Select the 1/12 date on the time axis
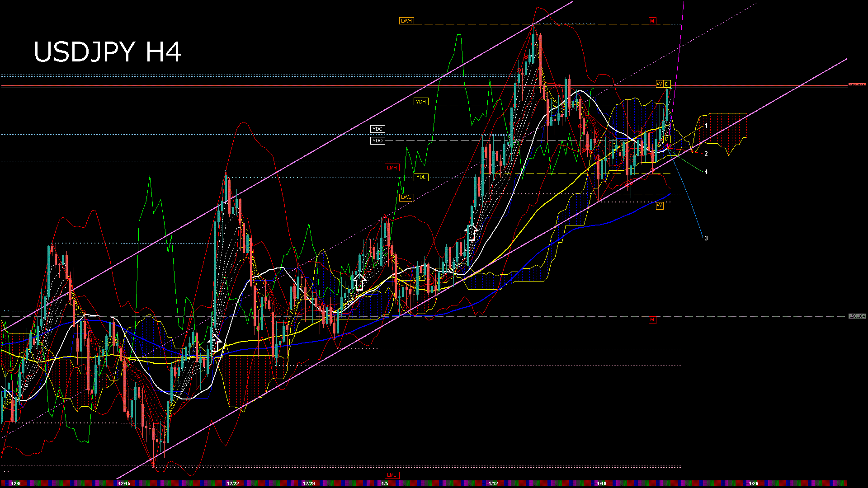868x488 pixels. (493, 483)
